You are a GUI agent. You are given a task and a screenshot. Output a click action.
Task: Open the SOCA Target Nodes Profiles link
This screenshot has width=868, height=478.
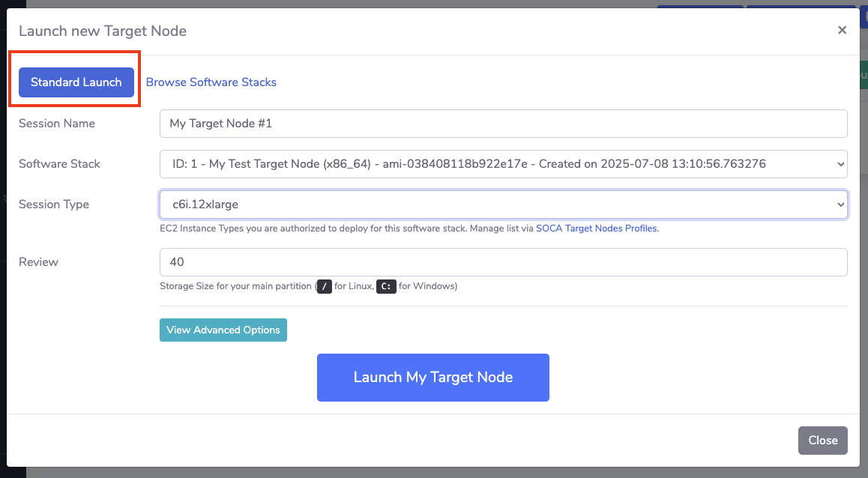click(597, 229)
